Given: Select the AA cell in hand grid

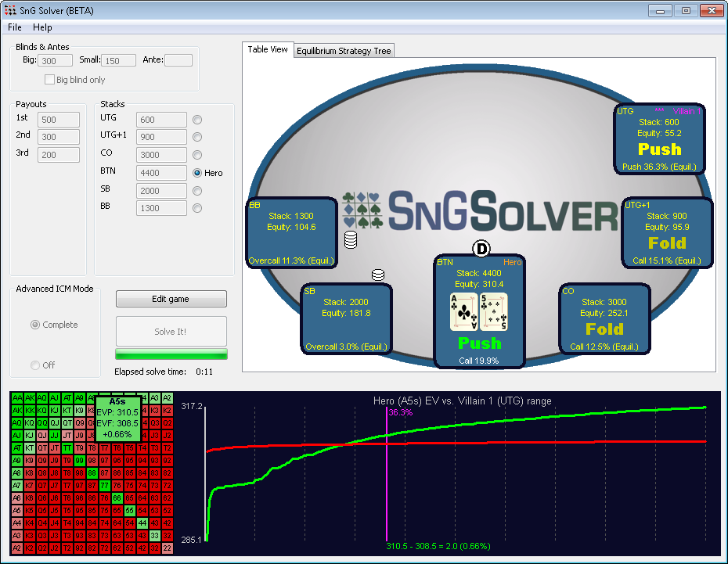Looking at the screenshot, I should [16, 398].
